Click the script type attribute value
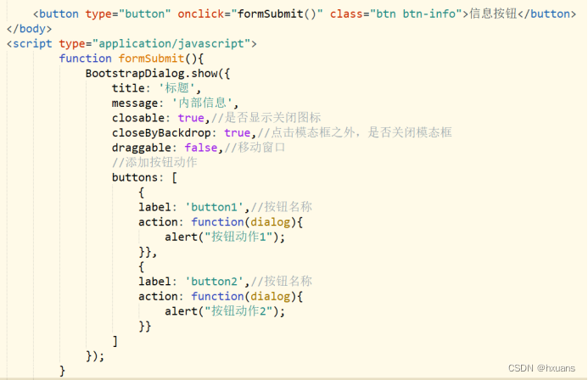 pyautogui.click(x=171, y=44)
